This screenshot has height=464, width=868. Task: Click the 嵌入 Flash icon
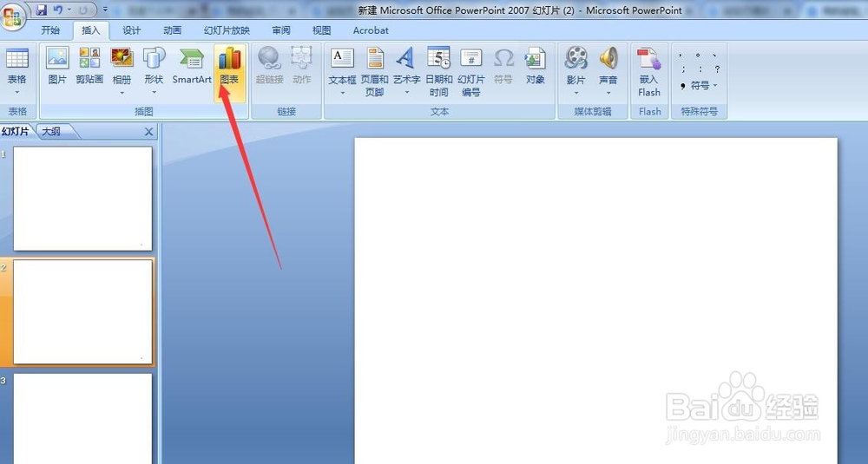(x=648, y=72)
